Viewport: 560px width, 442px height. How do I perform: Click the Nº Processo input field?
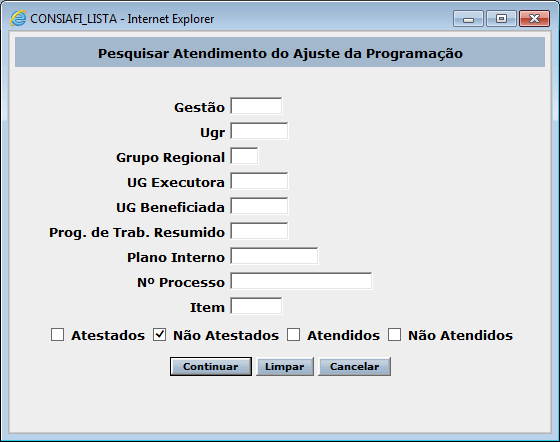301,281
